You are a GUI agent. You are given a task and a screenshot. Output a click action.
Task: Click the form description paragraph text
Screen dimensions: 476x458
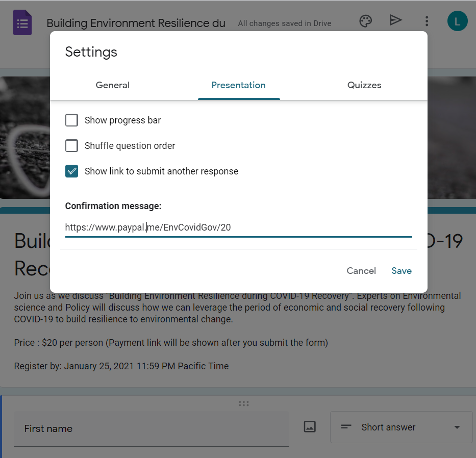tap(237, 308)
